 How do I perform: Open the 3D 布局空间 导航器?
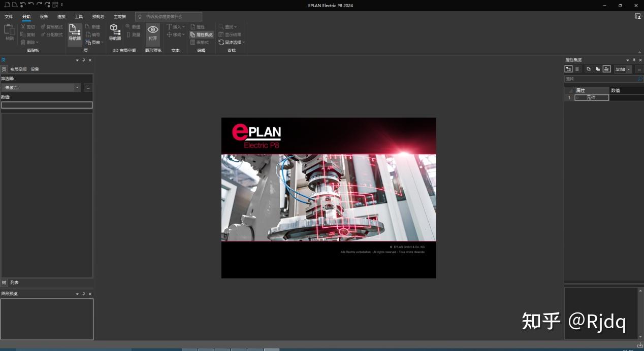point(115,33)
